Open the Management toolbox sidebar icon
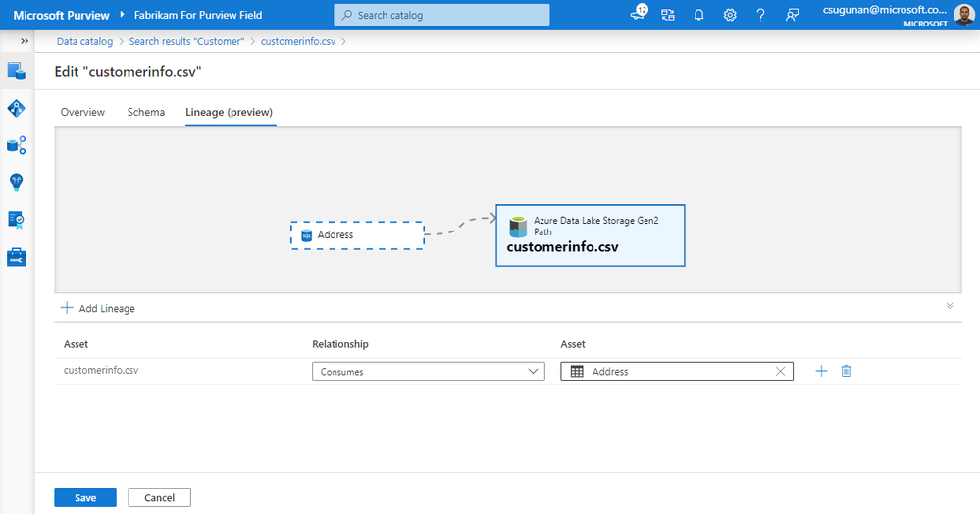This screenshot has width=980, height=514. 17,257
